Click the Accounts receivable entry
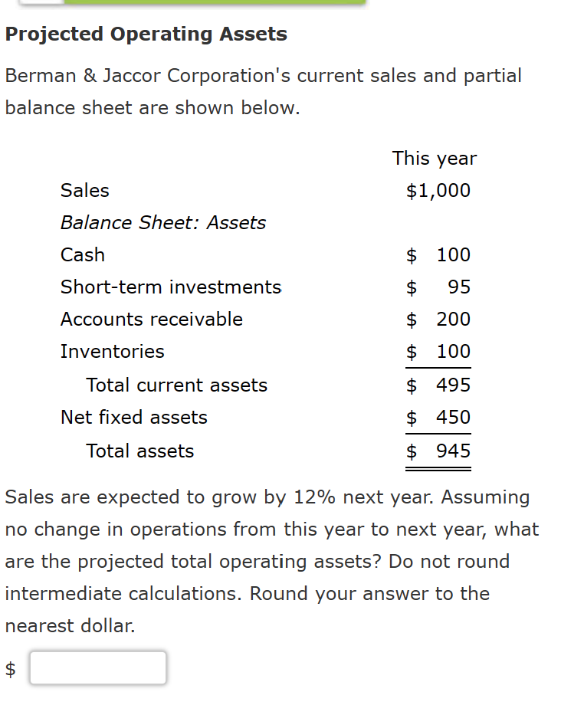This screenshot has height=728, width=561. [x=153, y=319]
